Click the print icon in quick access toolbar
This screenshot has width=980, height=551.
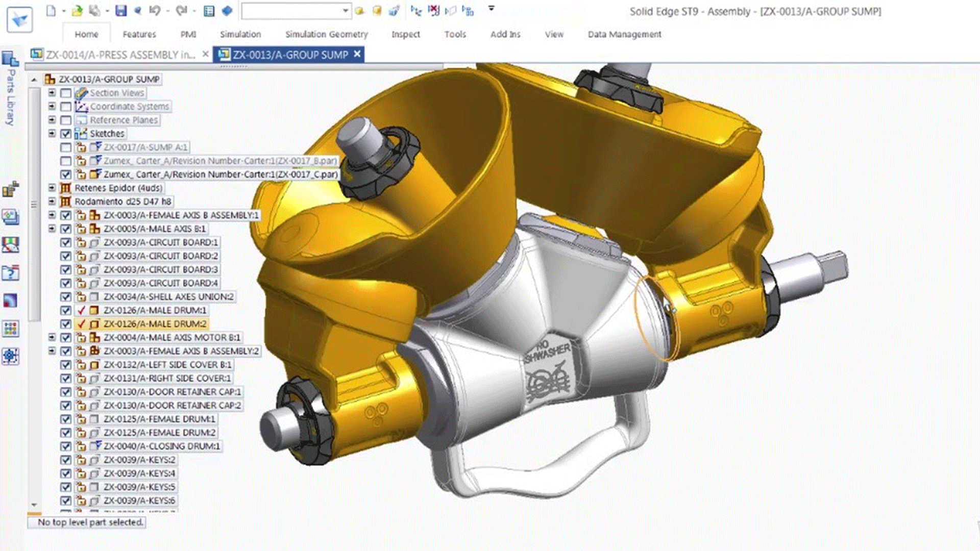(x=94, y=11)
